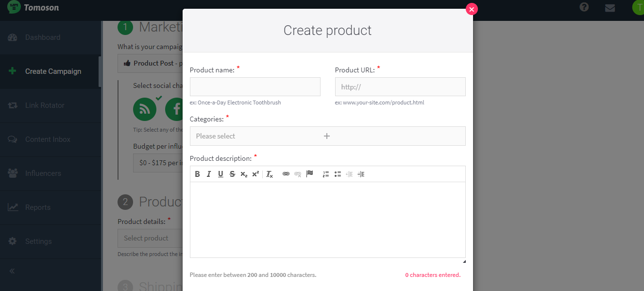Screen dimensions: 644x291
Task: Open the help question mark icon
Action: pos(584,7)
